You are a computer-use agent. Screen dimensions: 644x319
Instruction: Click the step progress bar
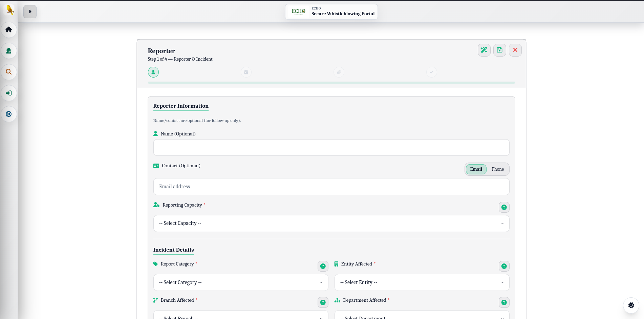331,82
